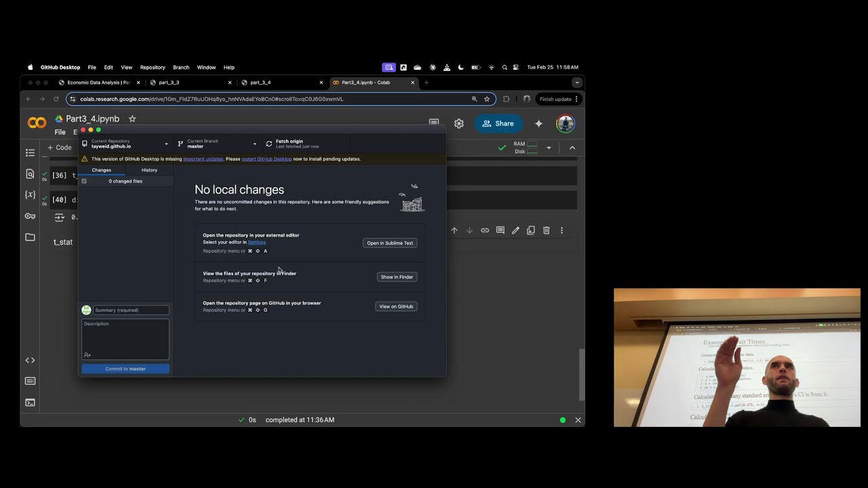868x488 pixels.
Task: Open new Chrome tab with plus button
Action: [427, 83]
